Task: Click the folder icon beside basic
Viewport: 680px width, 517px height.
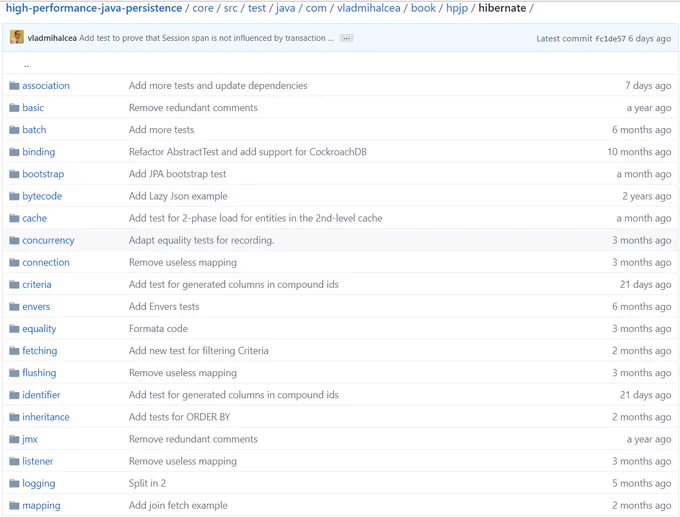Action: [14, 108]
